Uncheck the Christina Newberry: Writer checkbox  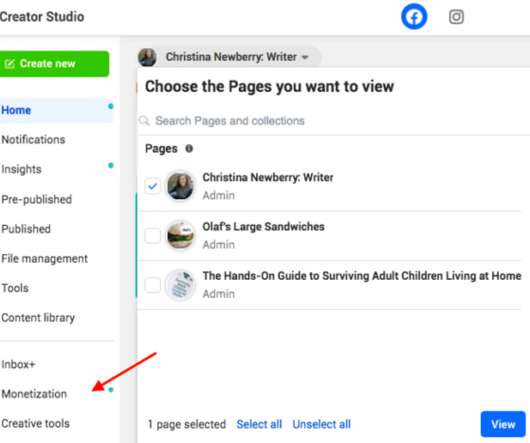(152, 186)
